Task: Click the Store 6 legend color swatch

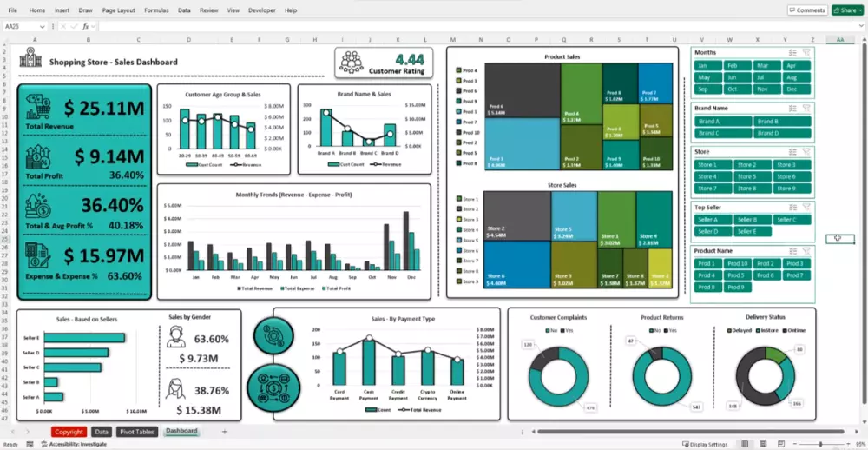Action: (459, 250)
